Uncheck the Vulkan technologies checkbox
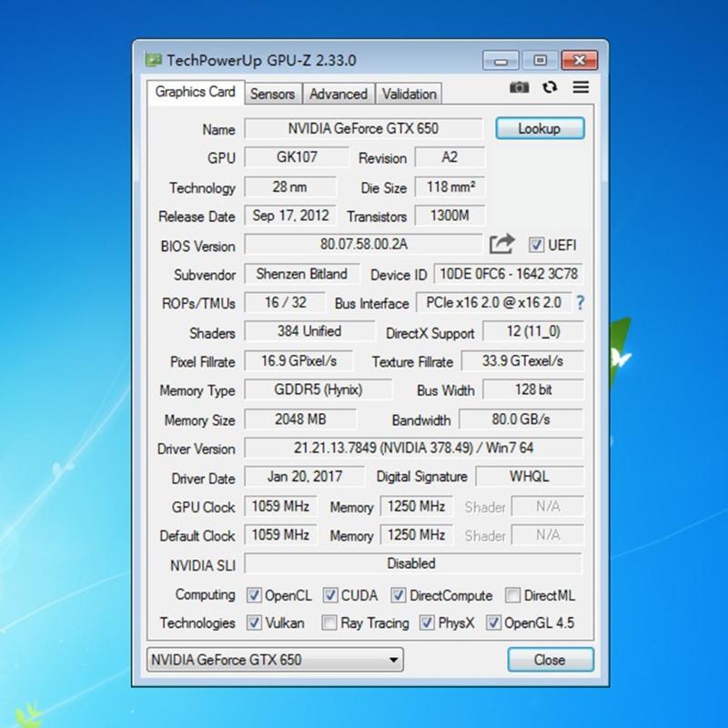Viewport: 728px width, 728px height. pyautogui.click(x=255, y=623)
